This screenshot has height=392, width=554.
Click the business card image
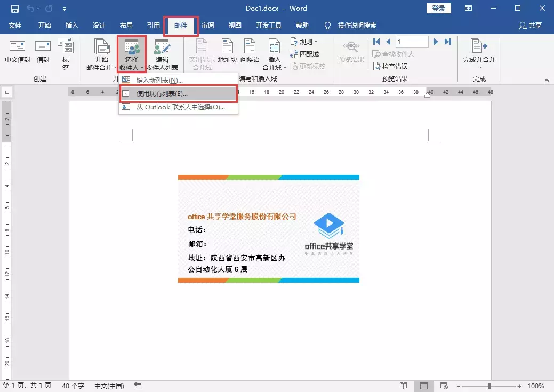pyautogui.click(x=269, y=229)
